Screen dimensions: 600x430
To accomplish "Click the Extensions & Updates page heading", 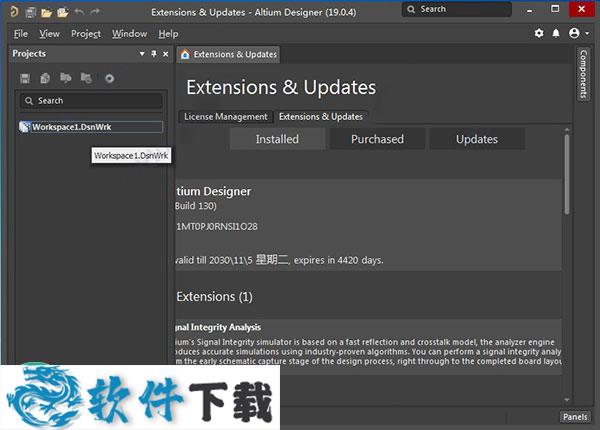I will 281,87.
